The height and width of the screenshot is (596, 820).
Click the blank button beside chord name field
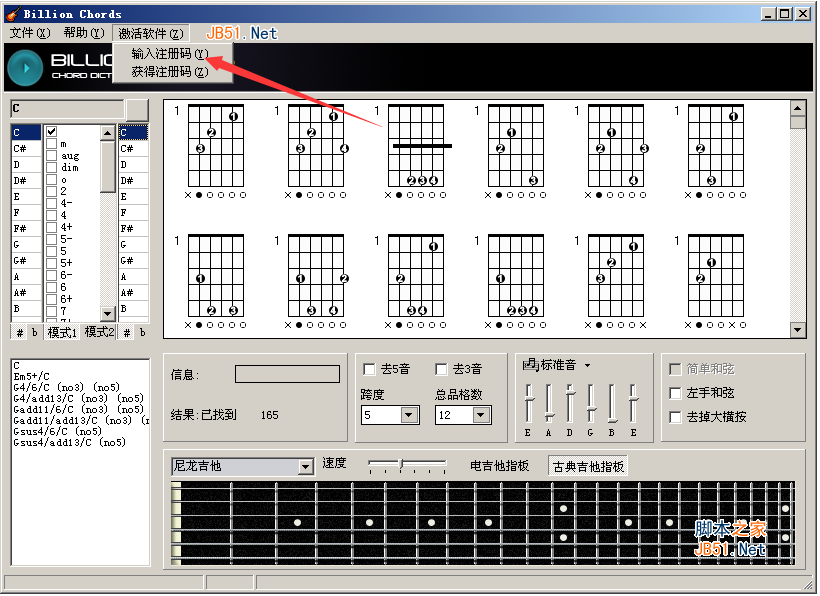[x=138, y=109]
